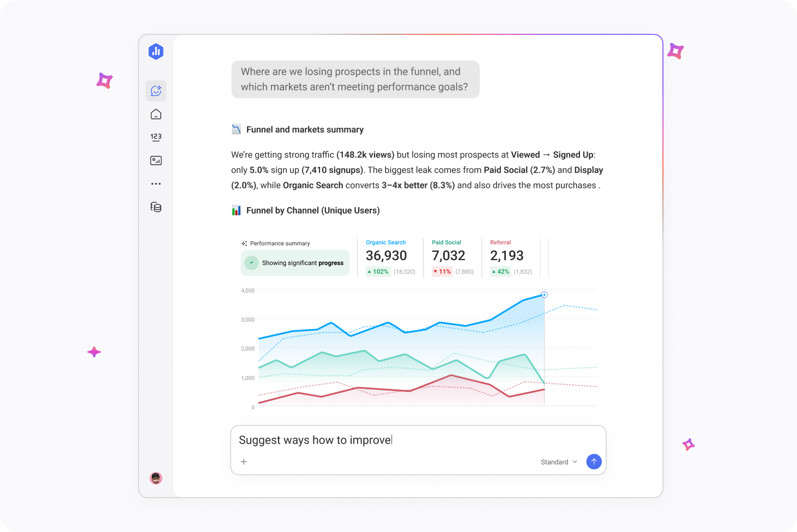The image size is (797, 532).
Task: Select the Paid Social metric label
Action: tap(446, 243)
